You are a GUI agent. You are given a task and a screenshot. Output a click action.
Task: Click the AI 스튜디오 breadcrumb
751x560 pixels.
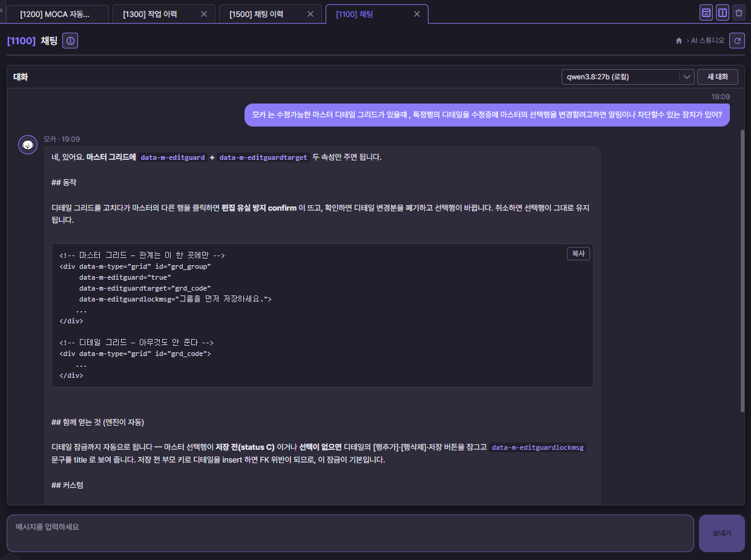(707, 41)
